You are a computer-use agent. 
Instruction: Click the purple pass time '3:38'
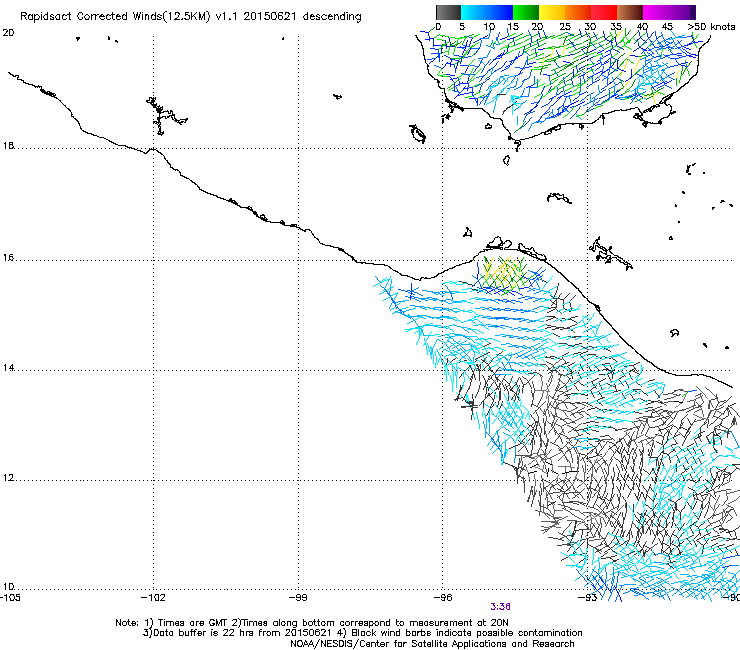click(x=500, y=607)
